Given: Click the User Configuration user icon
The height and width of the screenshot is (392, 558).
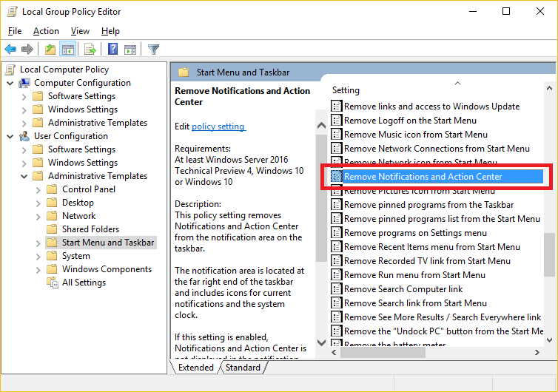Looking at the screenshot, I should pyautogui.click(x=24, y=136).
